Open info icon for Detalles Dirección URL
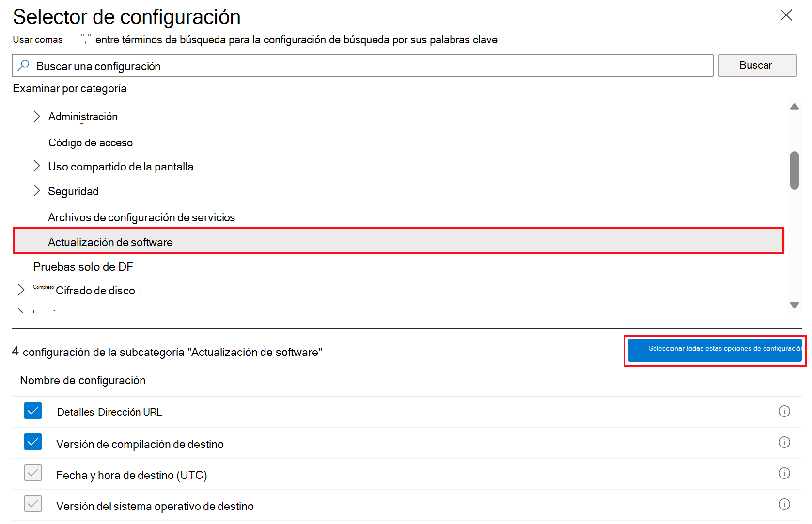812x524 pixels. click(x=784, y=411)
